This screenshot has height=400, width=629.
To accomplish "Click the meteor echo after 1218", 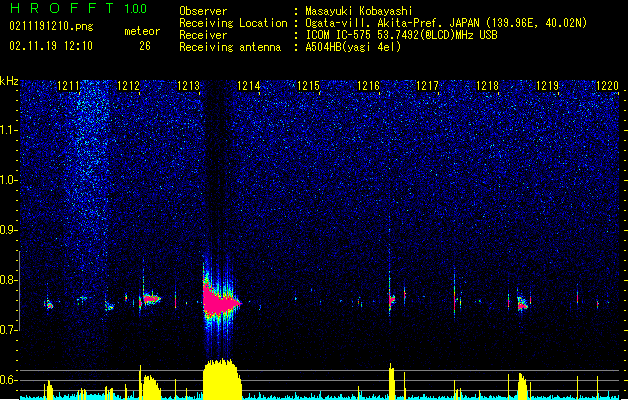I will 522,303.
